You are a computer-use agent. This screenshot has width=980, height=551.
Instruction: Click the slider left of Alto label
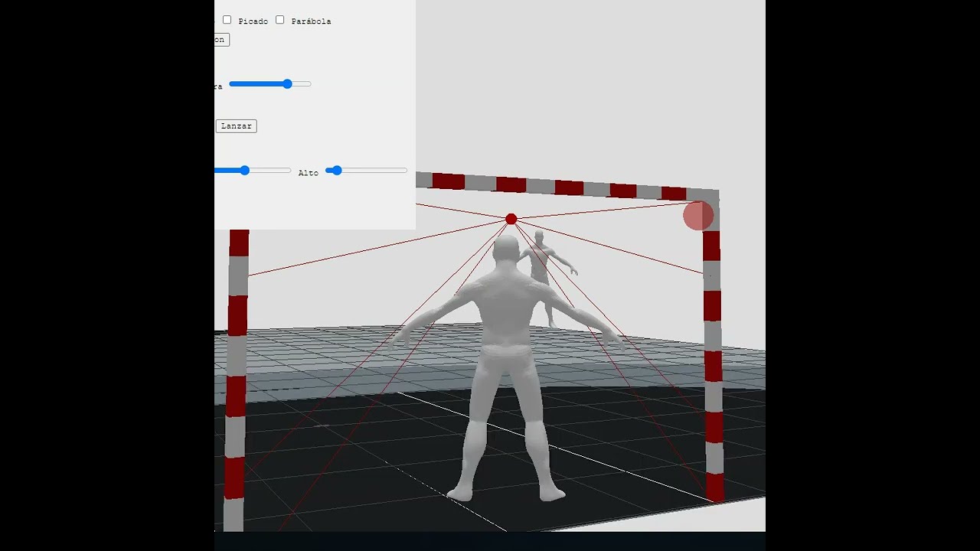[x=253, y=171]
